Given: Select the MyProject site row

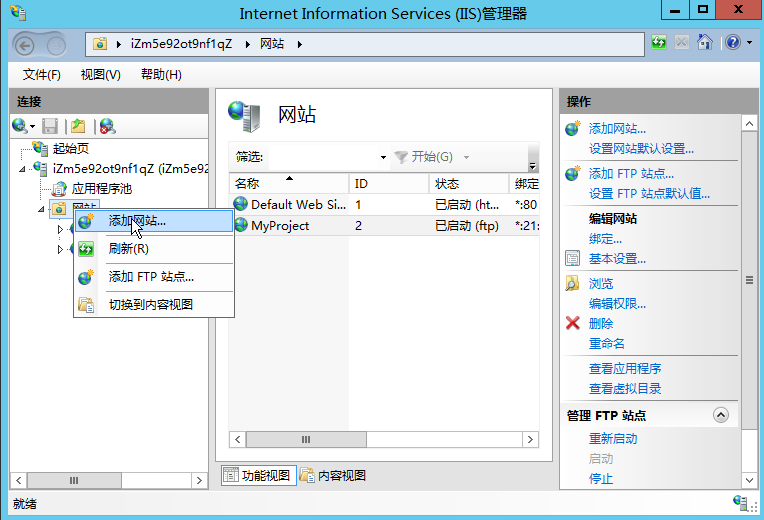Looking at the screenshot, I should point(384,226).
